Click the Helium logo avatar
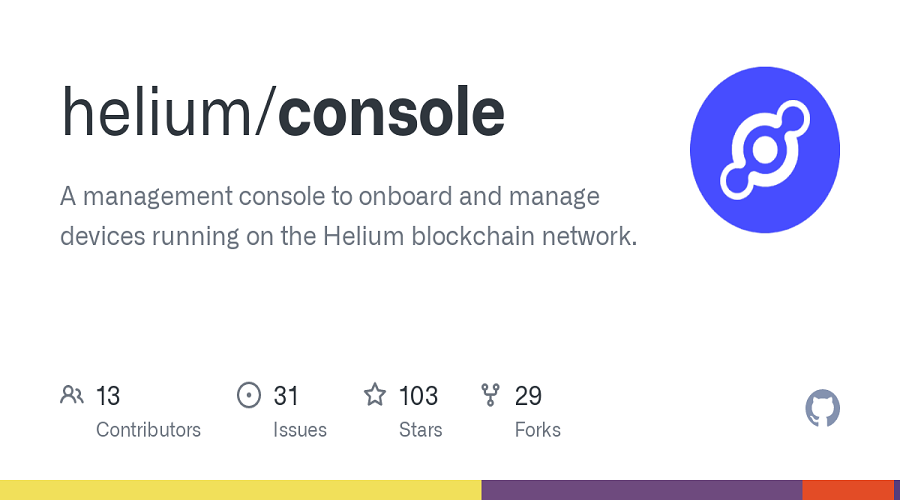The height and width of the screenshot is (500, 900). tap(765, 150)
